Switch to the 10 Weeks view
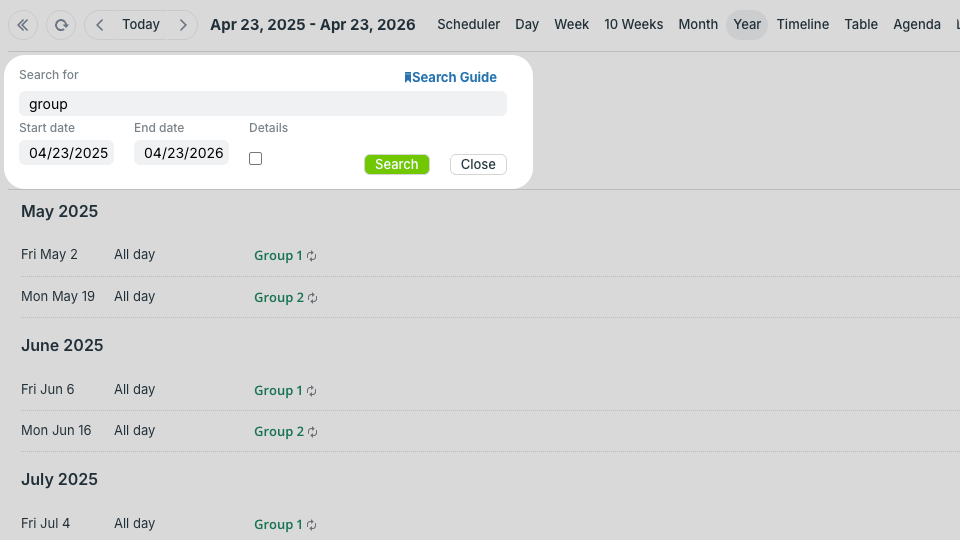This screenshot has width=960, height=540. click(633, 25)
